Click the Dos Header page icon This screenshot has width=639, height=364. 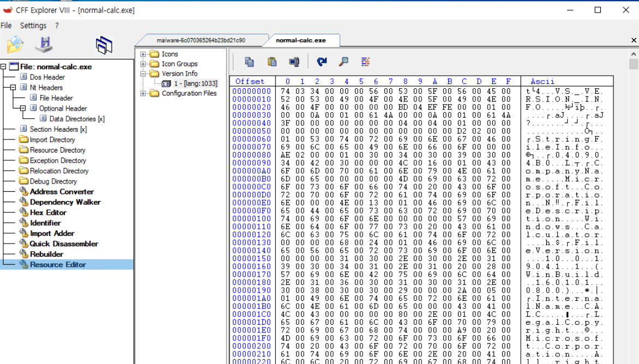(x=23, y=76)
